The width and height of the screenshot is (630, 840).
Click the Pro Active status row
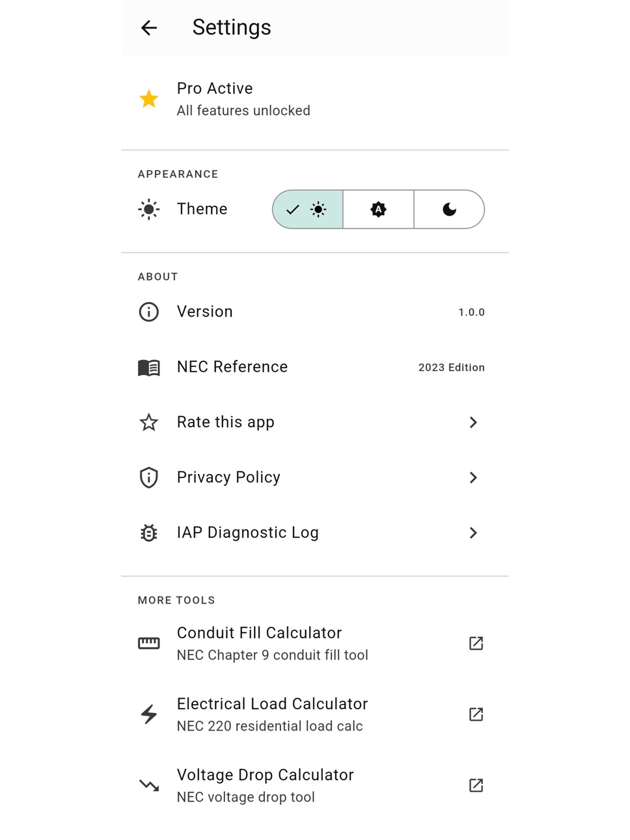315,99
